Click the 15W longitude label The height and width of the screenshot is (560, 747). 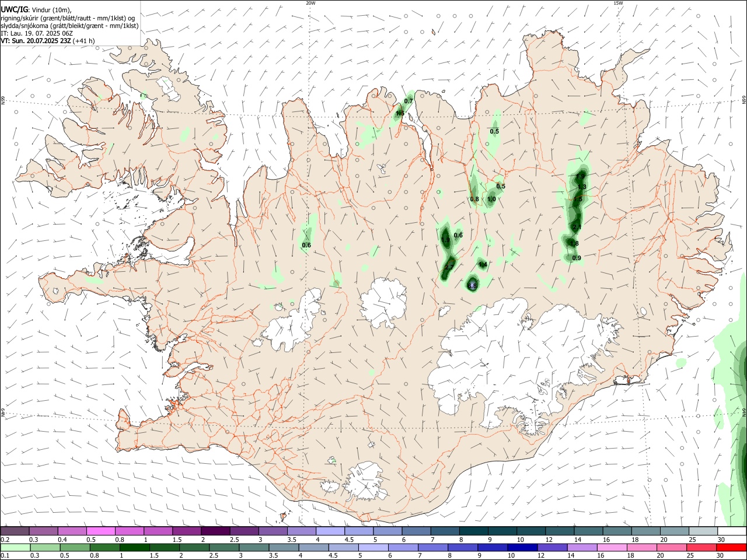pos(618,3)
